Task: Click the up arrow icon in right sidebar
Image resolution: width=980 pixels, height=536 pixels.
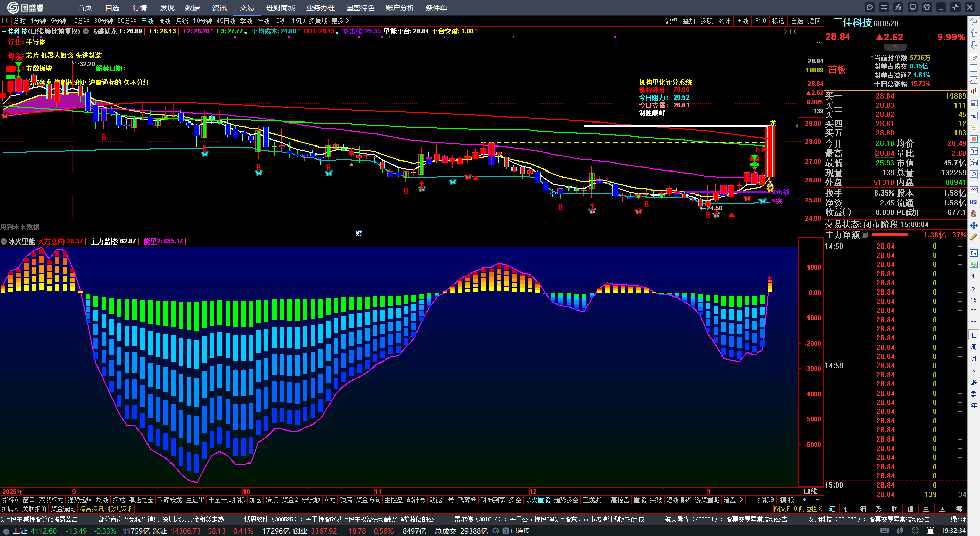Action: pyautogui.click(x=974, y=33)
